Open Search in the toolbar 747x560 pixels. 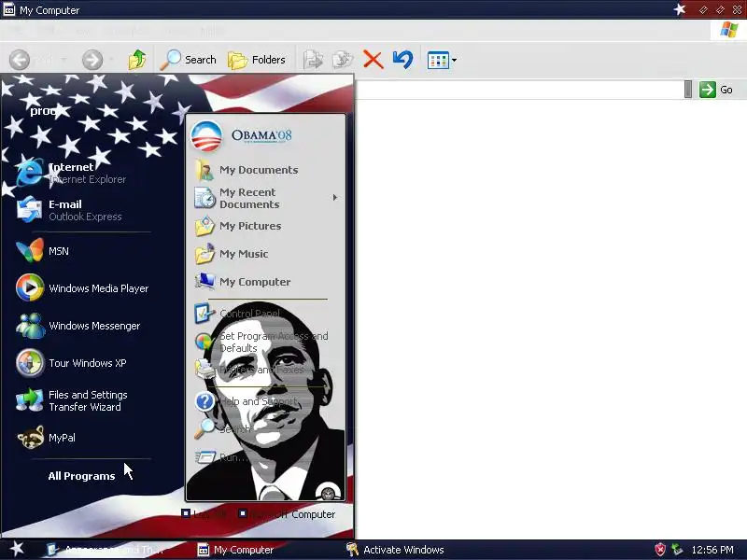point(189,60)
